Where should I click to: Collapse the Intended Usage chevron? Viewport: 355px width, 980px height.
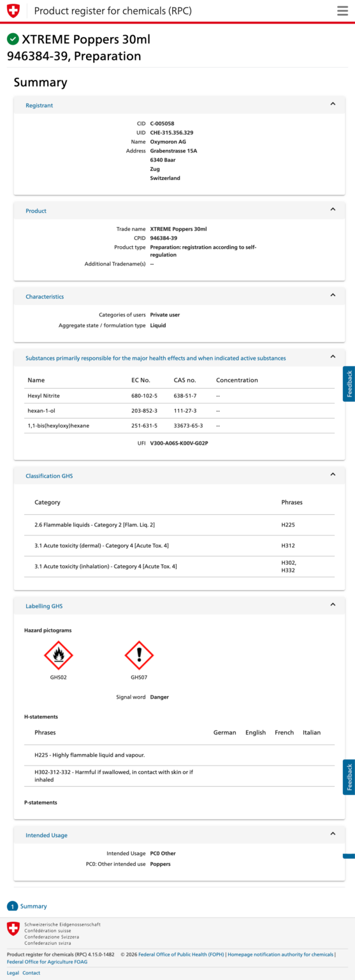[x=333, y=834]
